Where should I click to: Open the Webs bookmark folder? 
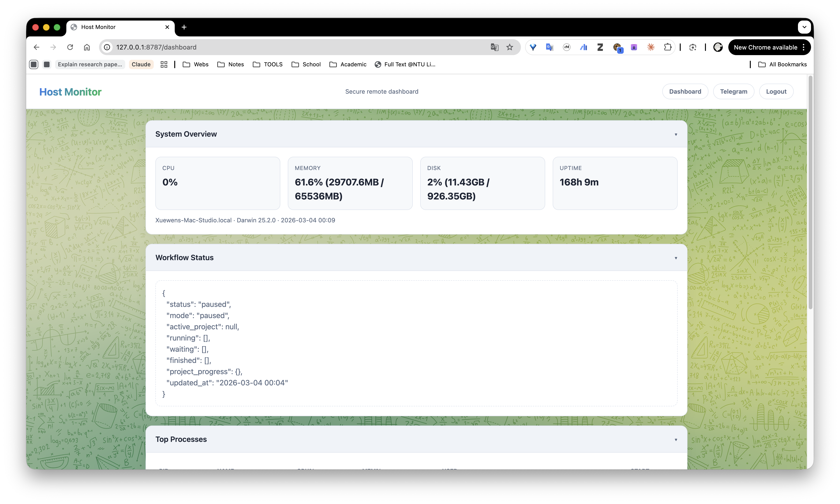click(196, 64)
